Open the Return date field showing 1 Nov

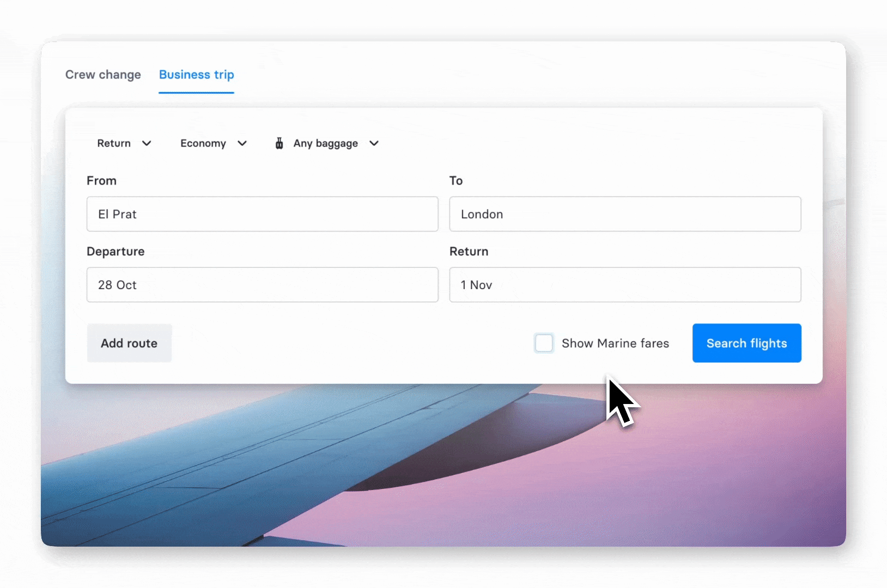pos(625,285)
